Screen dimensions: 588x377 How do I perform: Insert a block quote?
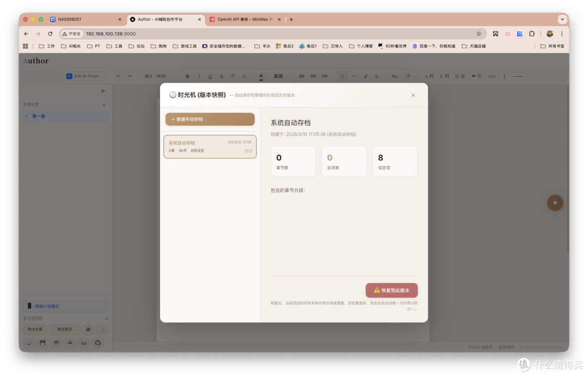476,76
